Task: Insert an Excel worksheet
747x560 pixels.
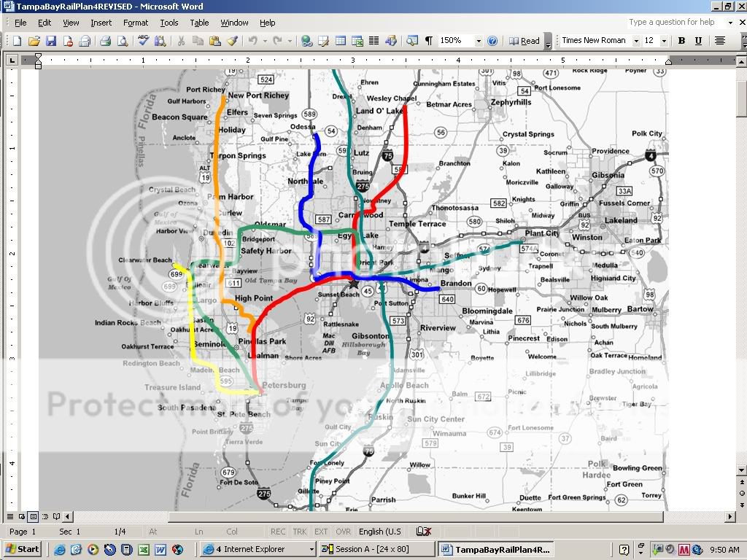Action: pyautogui.click(x=357, y=41)
